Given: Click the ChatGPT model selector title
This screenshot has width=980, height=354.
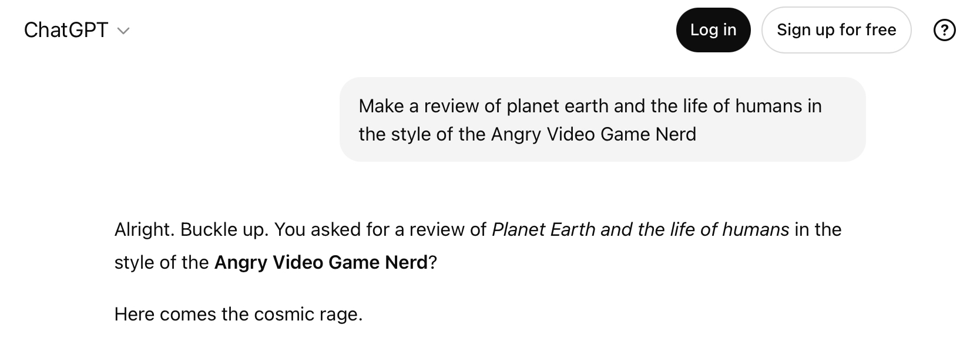Looking at the screenshot, I should coord(66,30).
